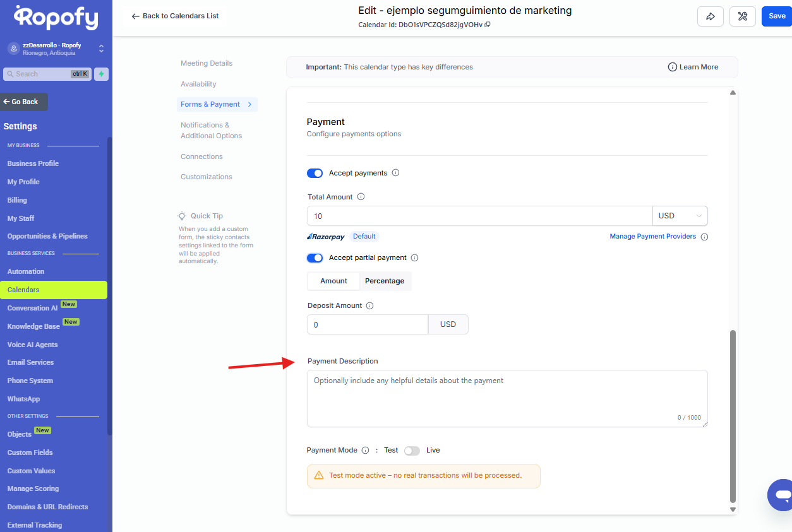Image resolution: width=792 pixels, height=532 pixels.
Task: Click into the Payment Description text area
Action: [507, 398]
